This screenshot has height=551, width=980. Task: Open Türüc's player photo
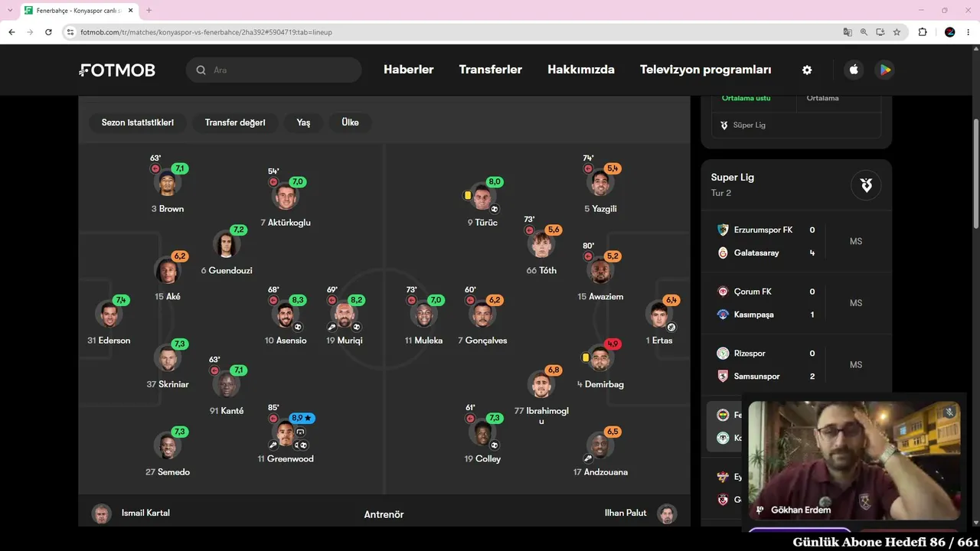[482, 197]
